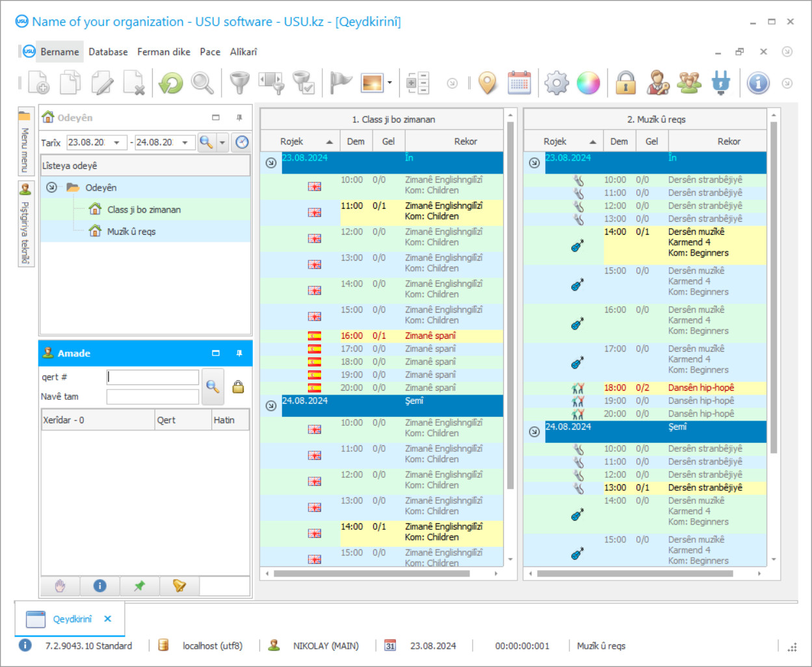Click the expand list tree icon
This screenshot has width=812, height=667.
(417, 83)
